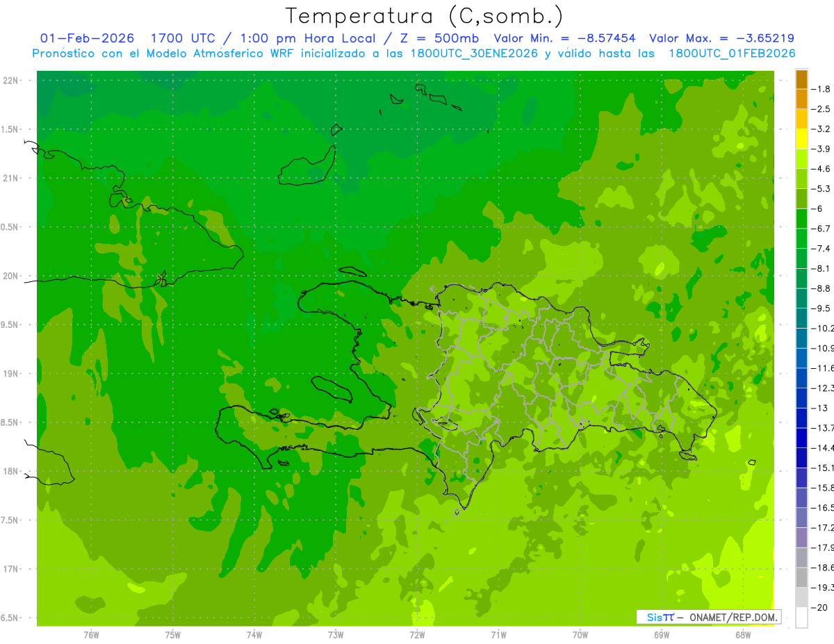Click the "-9.5" color scale label
This screenshot has width=834, height=644.
coord(821,308)
